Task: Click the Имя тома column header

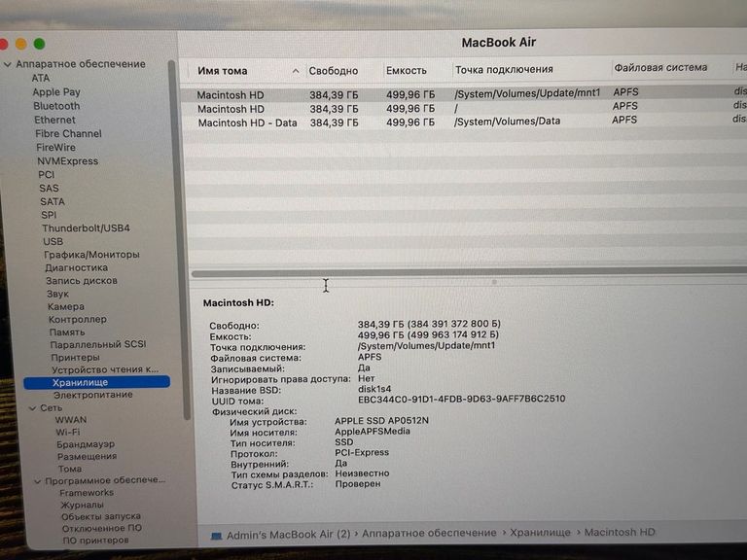Action: pyautogui.click(x=223, y=71)
